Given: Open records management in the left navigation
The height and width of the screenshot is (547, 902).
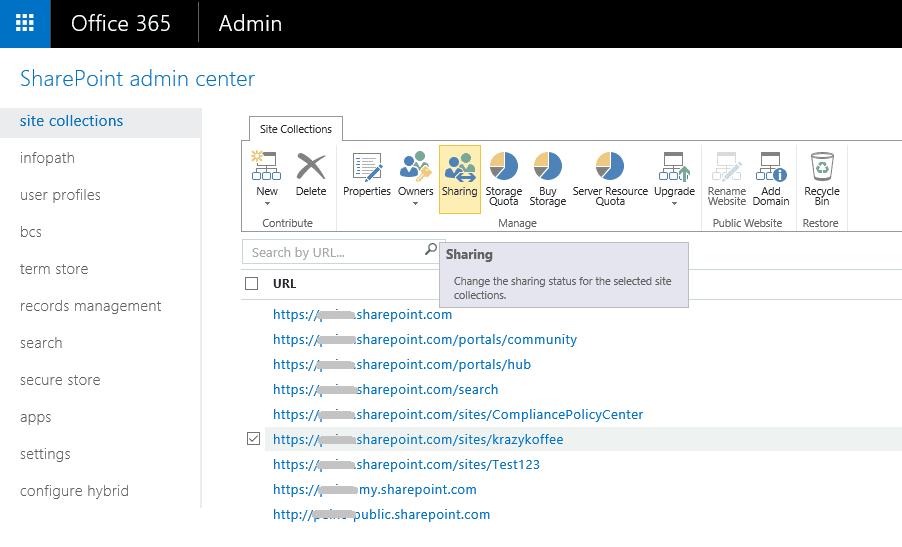Looking at the screenshot, I should [90, 306].
